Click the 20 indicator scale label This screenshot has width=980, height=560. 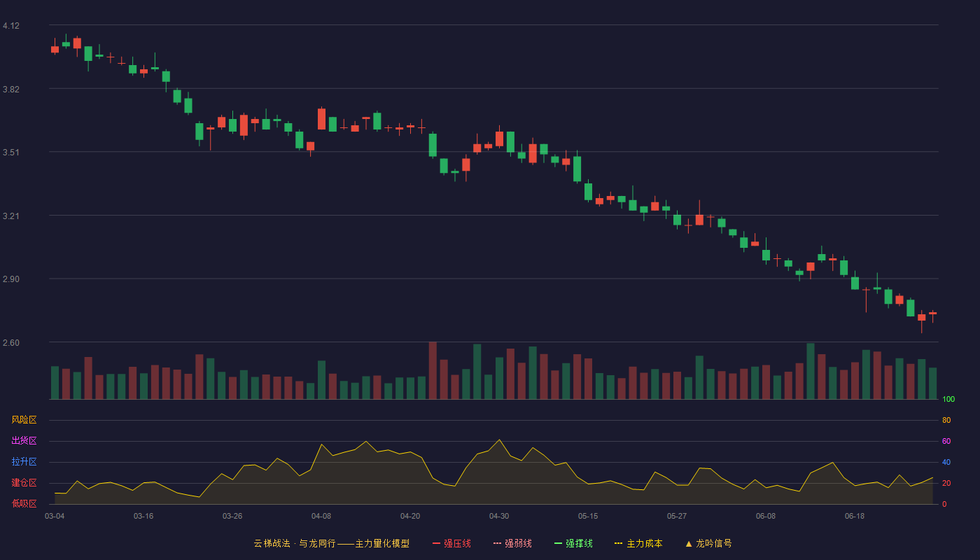946,483
